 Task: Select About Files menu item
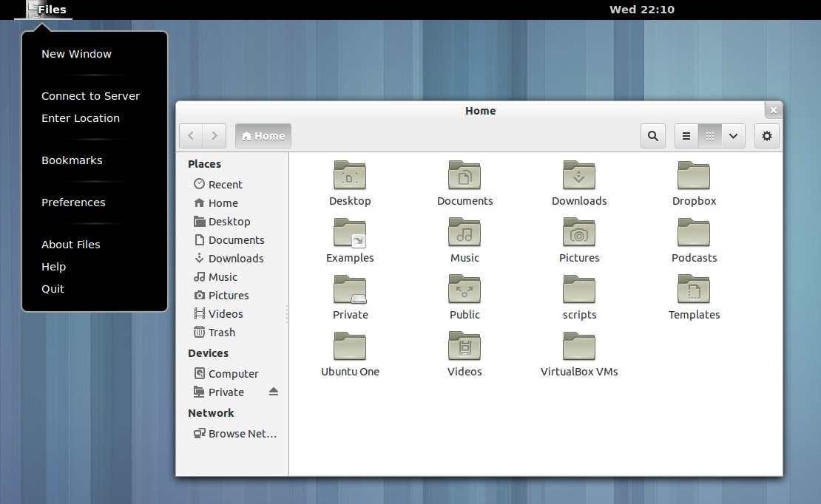95,245
